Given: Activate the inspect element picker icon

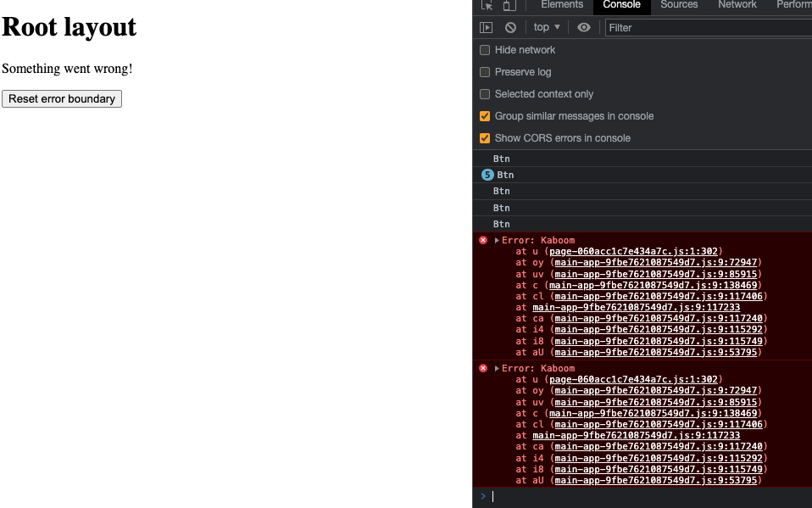Looking at the screenshot, I should (x=487, y=5).
